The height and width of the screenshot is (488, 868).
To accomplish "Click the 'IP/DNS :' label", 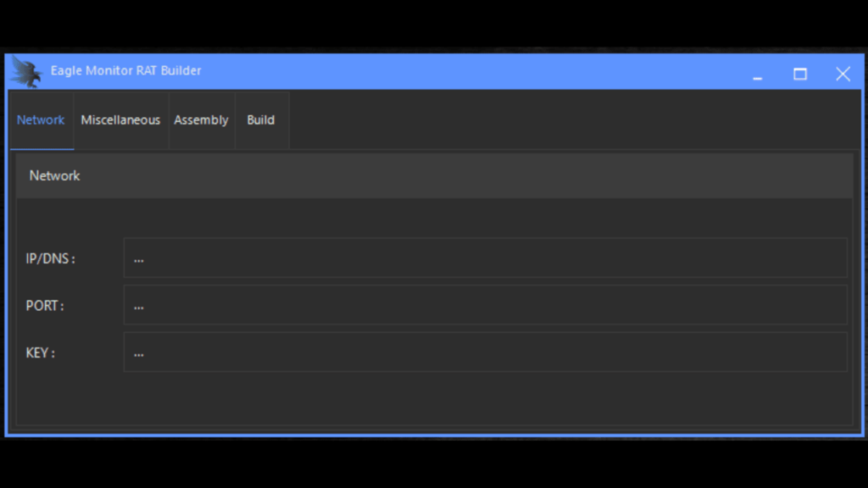I will click(50, 258).
